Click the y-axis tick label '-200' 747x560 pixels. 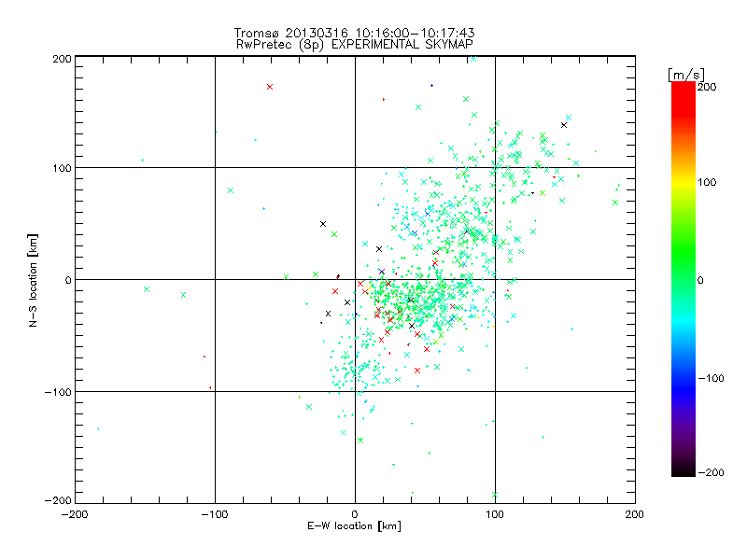[x=58, y=501]
